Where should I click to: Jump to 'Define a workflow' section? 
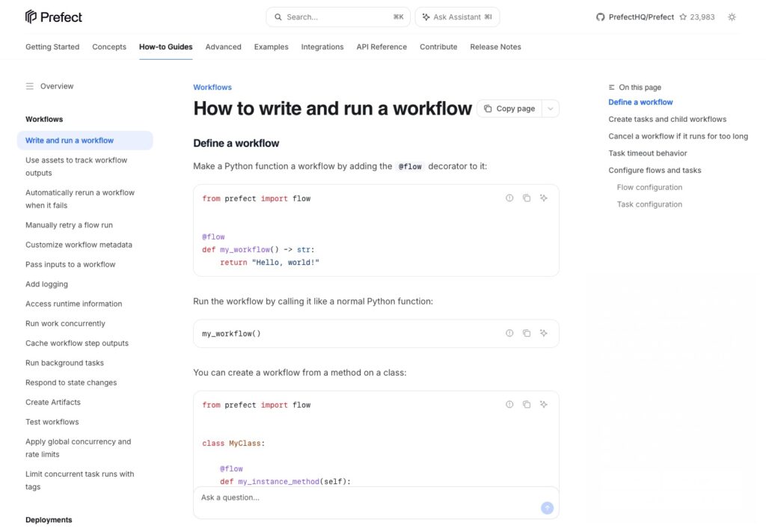point(640,102)
